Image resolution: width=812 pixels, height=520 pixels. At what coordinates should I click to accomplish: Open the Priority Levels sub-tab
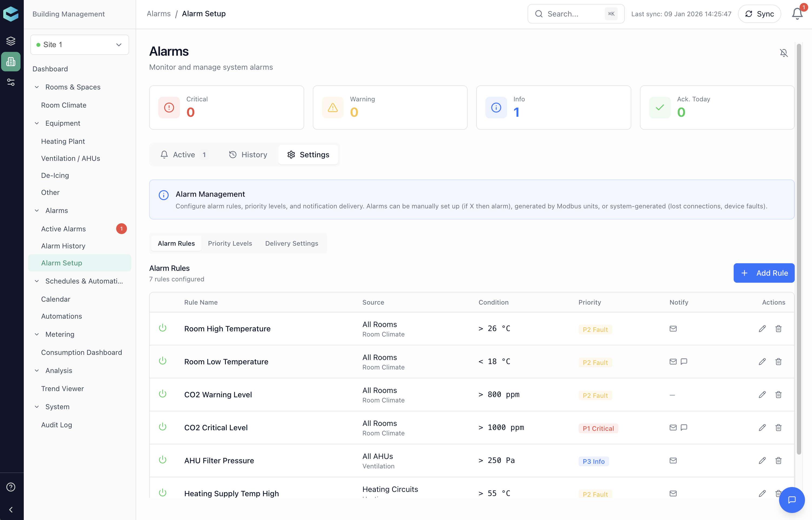230,244
